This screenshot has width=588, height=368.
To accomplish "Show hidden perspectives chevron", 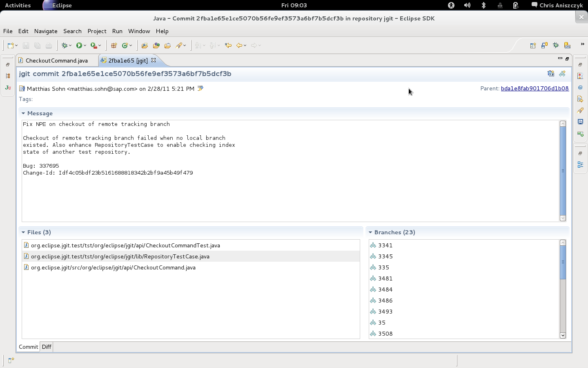I will (582, 44).
